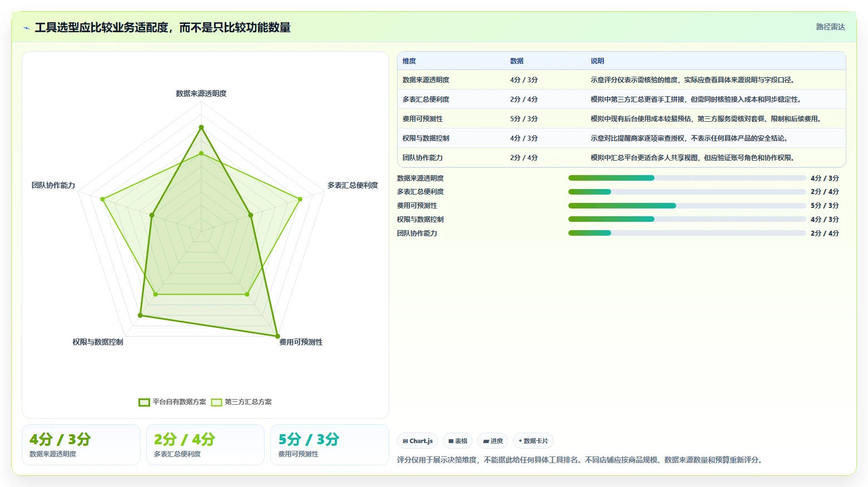
Task: Open the 5分 / 3分 费用可预测性 card
Action: pyautogui.click(x=329, y=445)
